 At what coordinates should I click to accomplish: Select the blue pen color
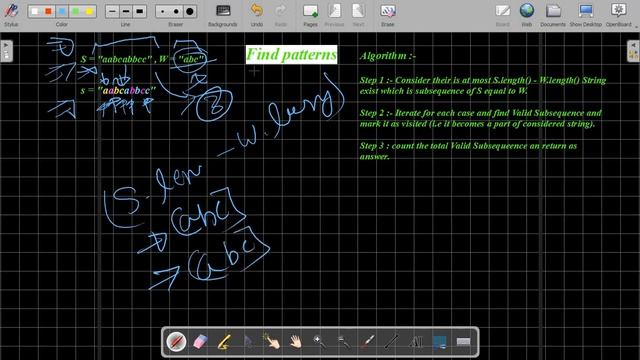click(62, 11)
